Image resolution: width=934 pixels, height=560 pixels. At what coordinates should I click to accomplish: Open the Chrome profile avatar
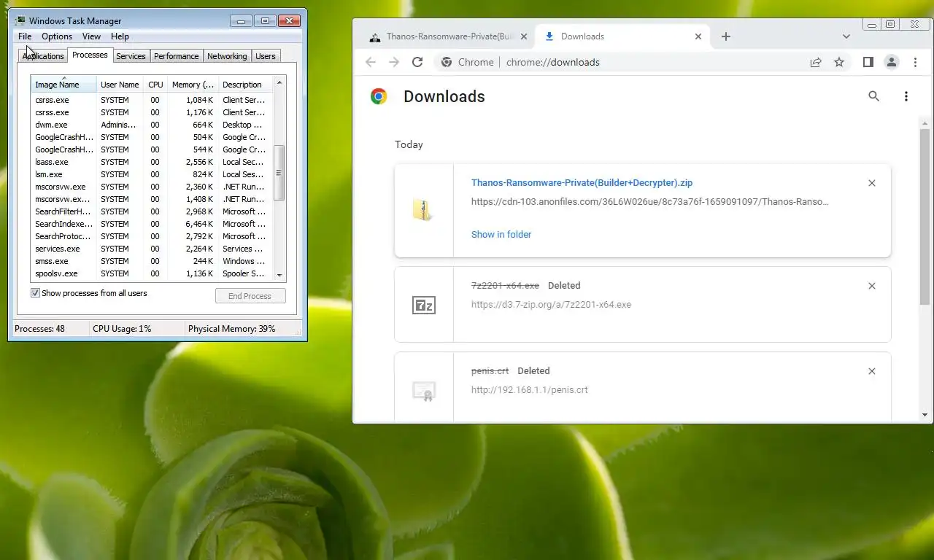[891, 62]
